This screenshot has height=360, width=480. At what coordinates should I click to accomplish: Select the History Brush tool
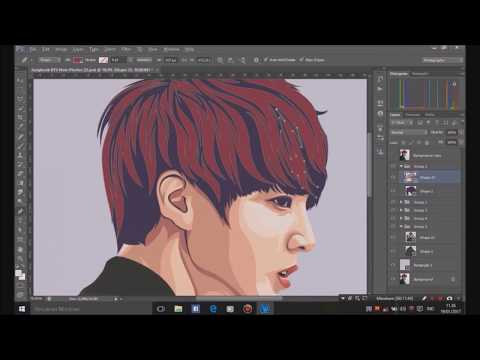(x=20, y=165)
